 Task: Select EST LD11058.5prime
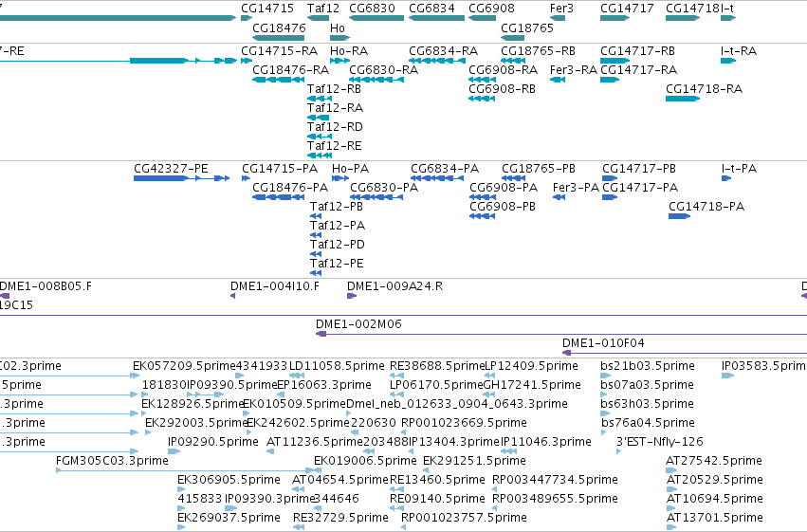point(337,366)
